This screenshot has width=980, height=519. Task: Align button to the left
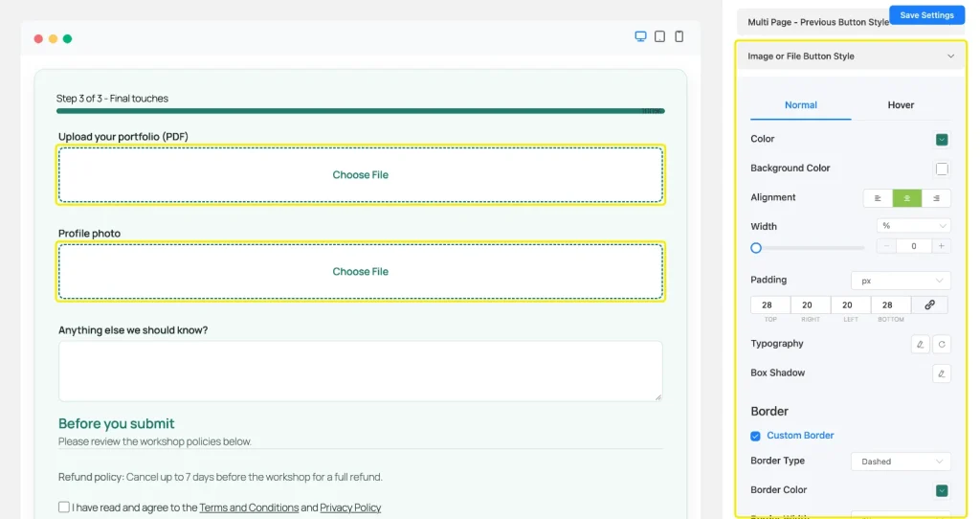[x=878, y=198]
